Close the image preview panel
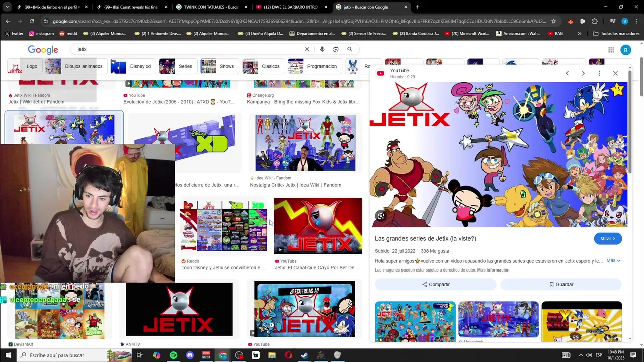 click(615, 73)
